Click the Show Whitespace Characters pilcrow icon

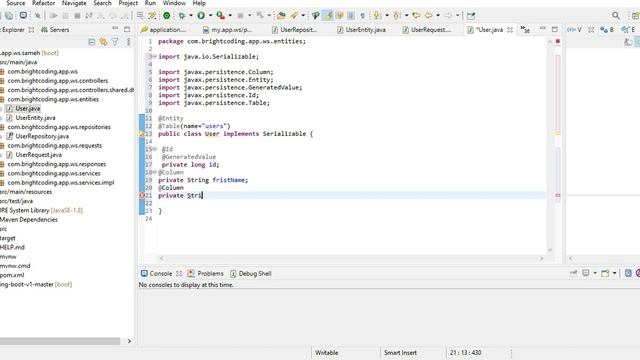362,16
